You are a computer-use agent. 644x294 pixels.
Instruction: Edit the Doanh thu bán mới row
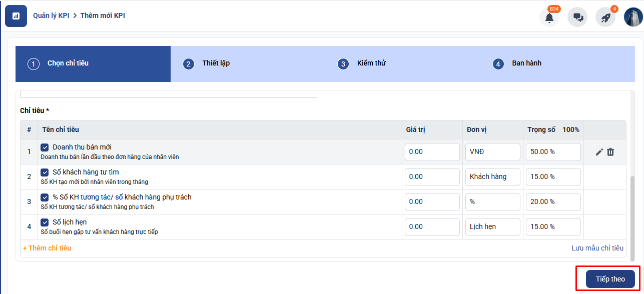tap(599, 152)
